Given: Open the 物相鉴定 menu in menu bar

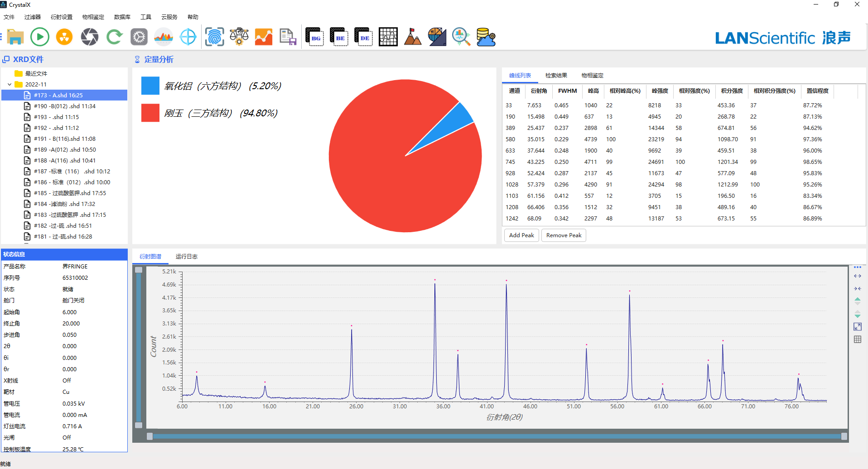Looking at the screenshot, I should coord(93,17).
